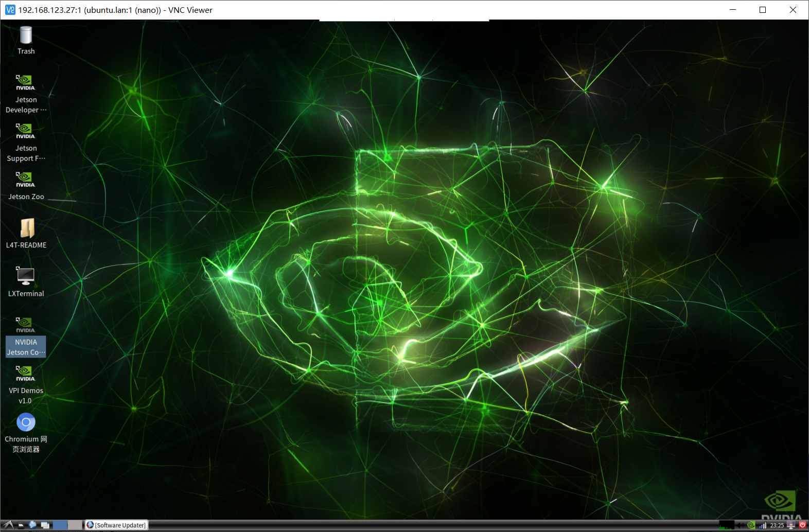Click the 23:25 clock
809x532 pixels.
click(777, 525)
